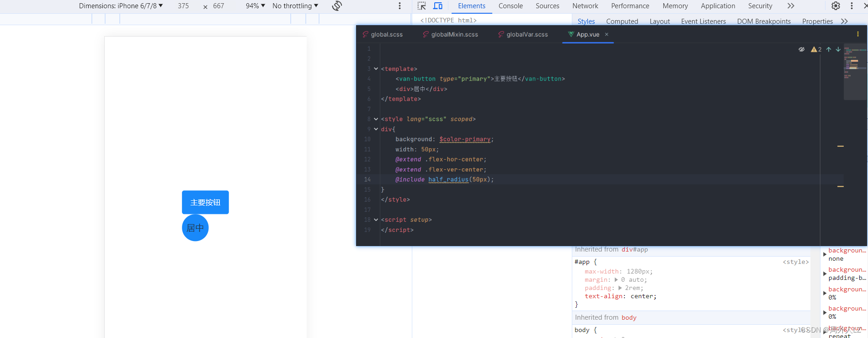Click the $color-primary variable in code
Image resolution: width=868 pixels, height=338 pixels.
[465, 139]
